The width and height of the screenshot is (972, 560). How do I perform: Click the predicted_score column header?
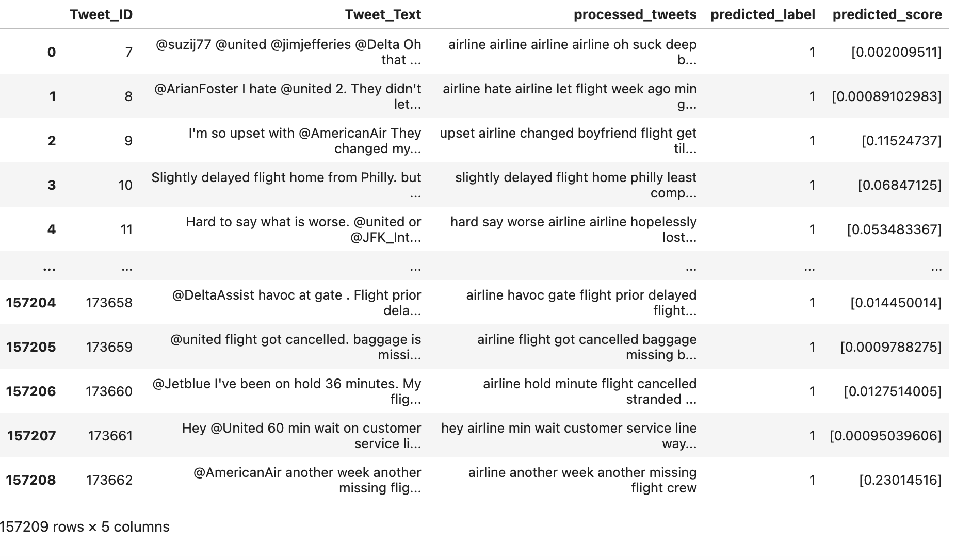click(887, 14)
